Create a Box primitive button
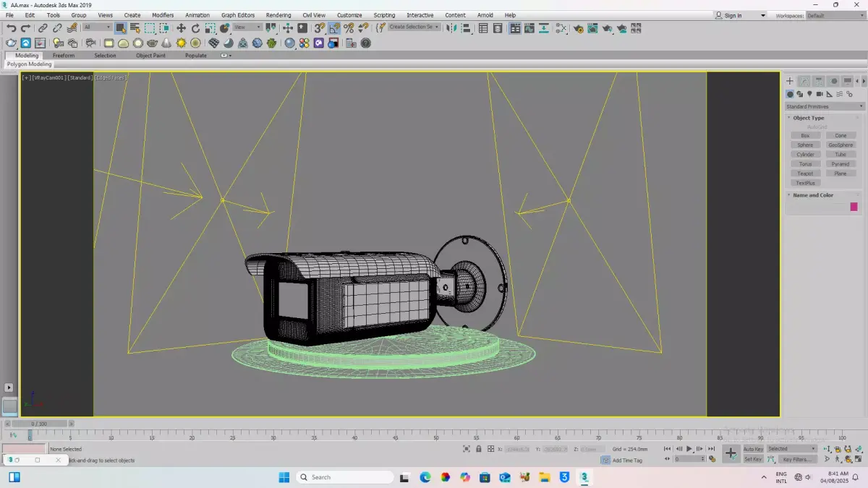The width and height of the screenshot is (868, 488). pyautogui.click(x=805, y=136)
